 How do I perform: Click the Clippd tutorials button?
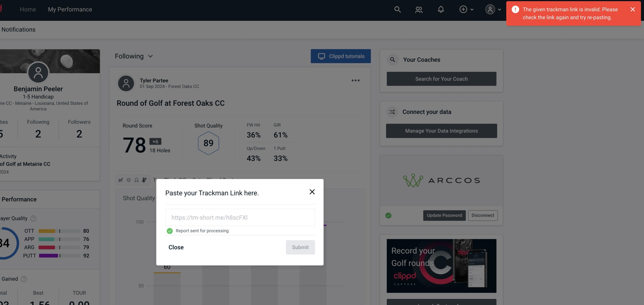tap(341, 56)
